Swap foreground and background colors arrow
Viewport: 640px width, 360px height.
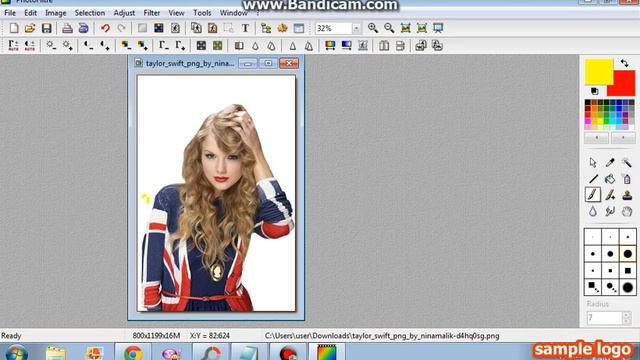tap(624, 63)
